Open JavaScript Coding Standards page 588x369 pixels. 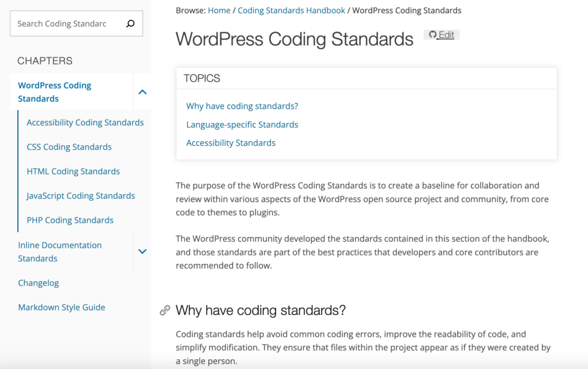(x=80, y=196)
